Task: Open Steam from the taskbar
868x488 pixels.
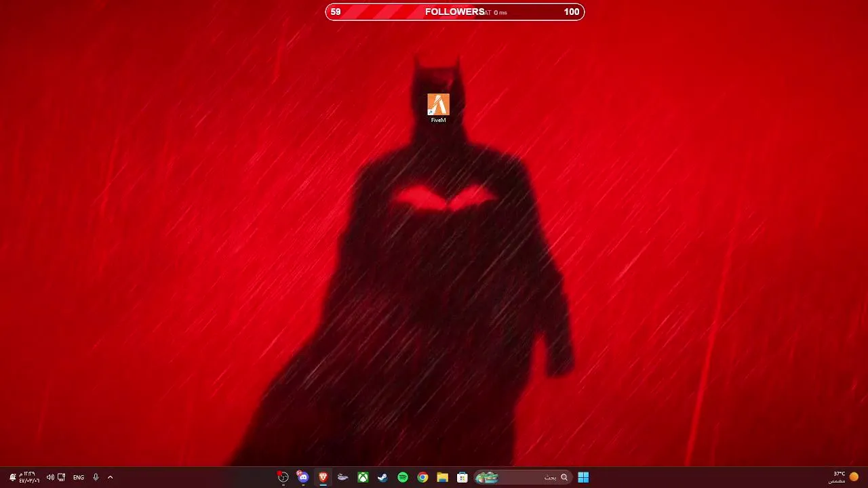Action: pos(383,477)
